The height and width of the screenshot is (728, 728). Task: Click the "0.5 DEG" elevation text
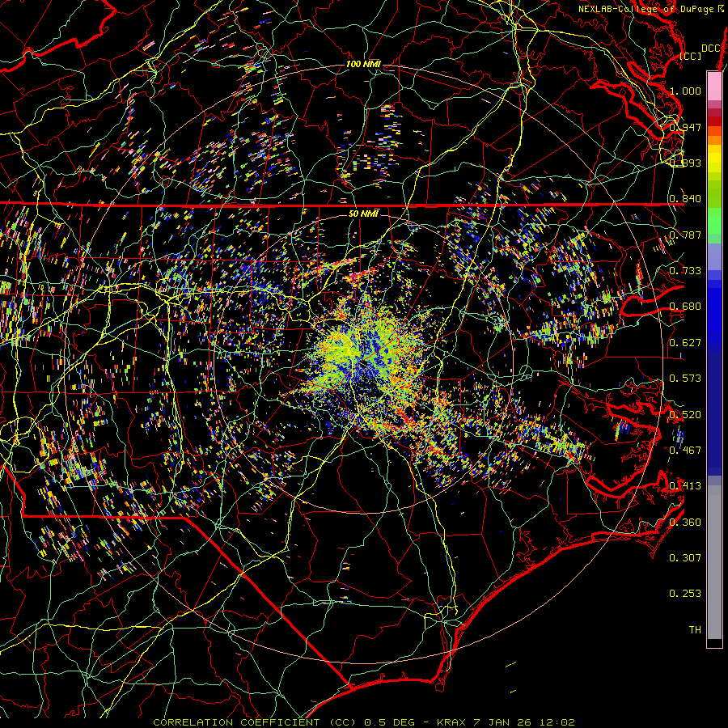[388, 722]
